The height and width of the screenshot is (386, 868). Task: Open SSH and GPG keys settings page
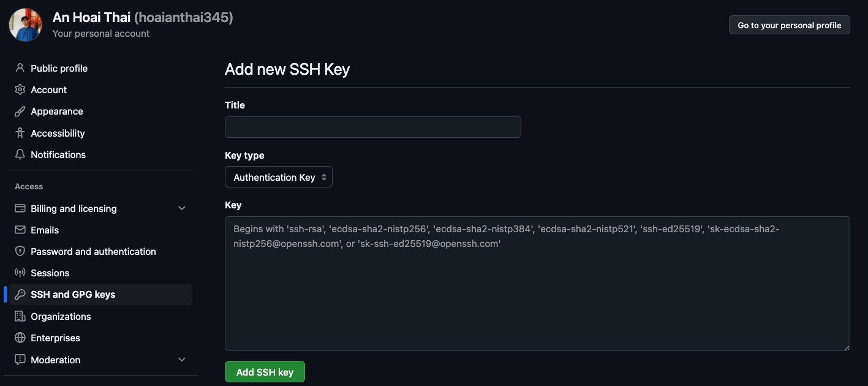point(73,295)
